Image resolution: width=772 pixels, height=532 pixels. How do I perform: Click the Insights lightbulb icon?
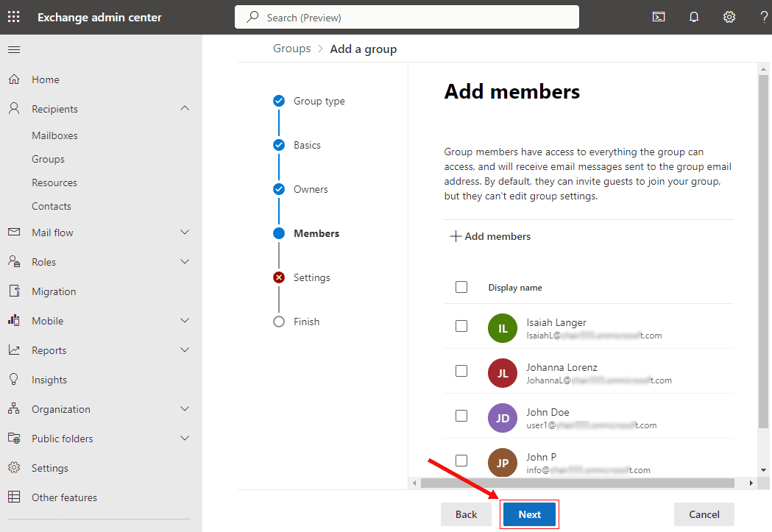(x=14, y=380)
